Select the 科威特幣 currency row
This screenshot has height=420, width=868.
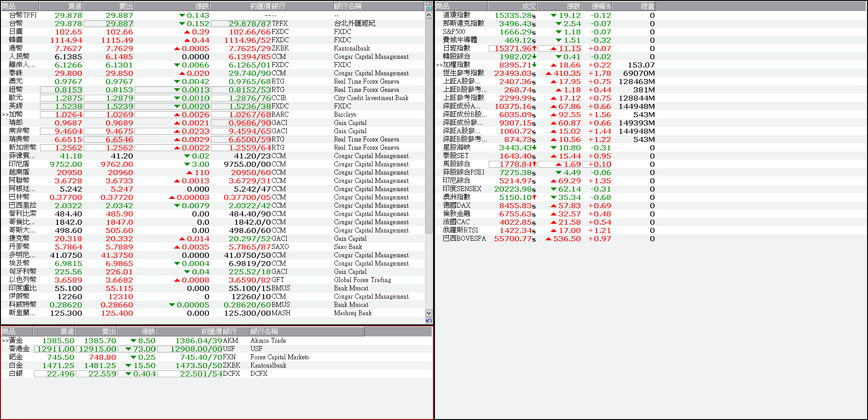click(x=213, y=305)
